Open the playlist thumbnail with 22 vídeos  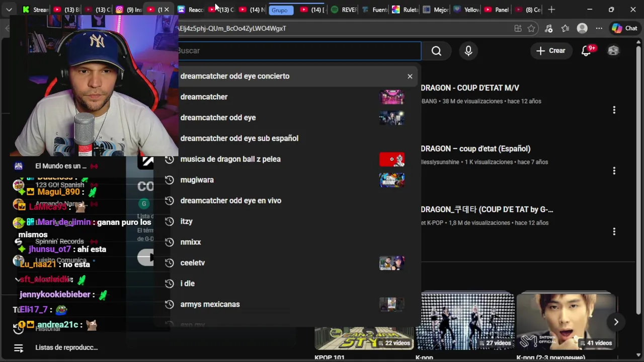click(x=364, y=338)
